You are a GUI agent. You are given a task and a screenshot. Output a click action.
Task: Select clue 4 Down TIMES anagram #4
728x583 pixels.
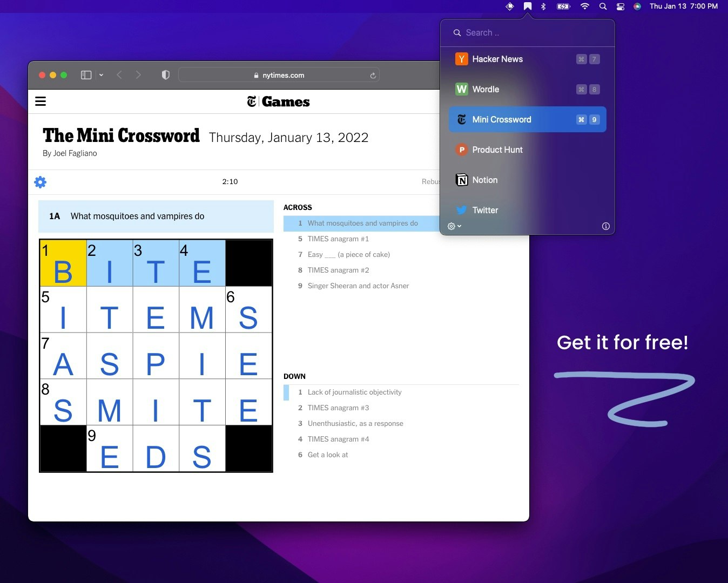(401, 439)
